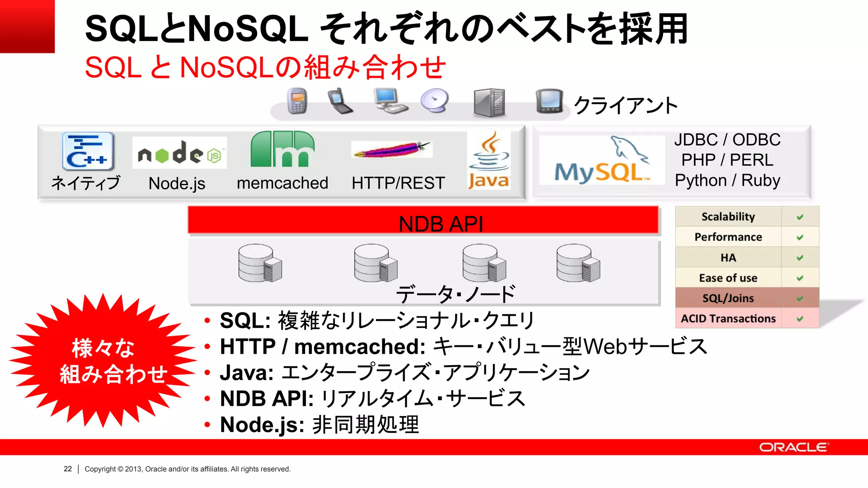This screenshot has width=868, height=488.
Task: Click the tablet device client icon
Action: tap(550, 101)
